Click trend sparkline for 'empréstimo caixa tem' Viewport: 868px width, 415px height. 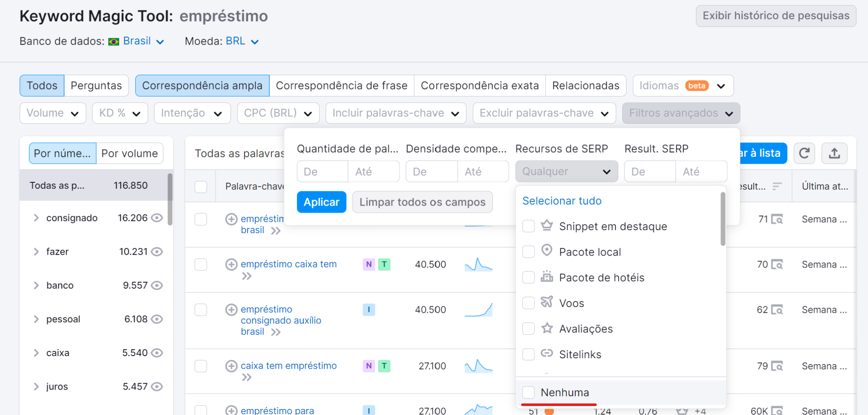tap(478, 264)
